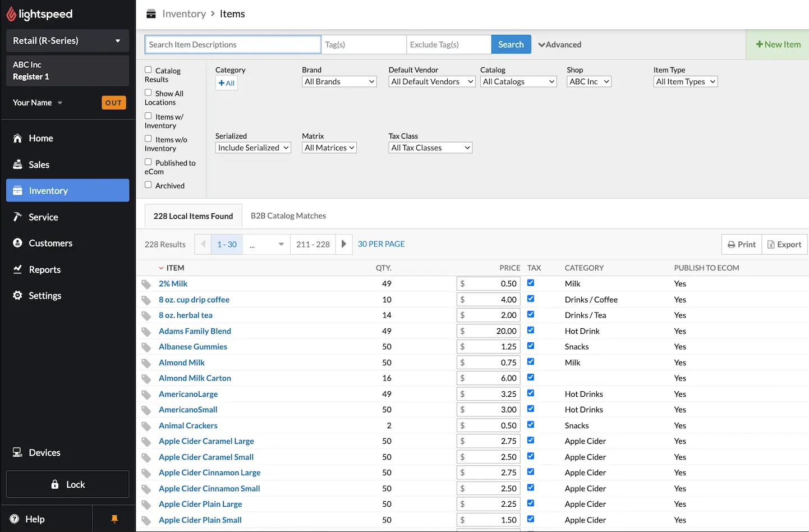
Task: Open the Apple Cider Plain Large item
Action: pos(200,504)
